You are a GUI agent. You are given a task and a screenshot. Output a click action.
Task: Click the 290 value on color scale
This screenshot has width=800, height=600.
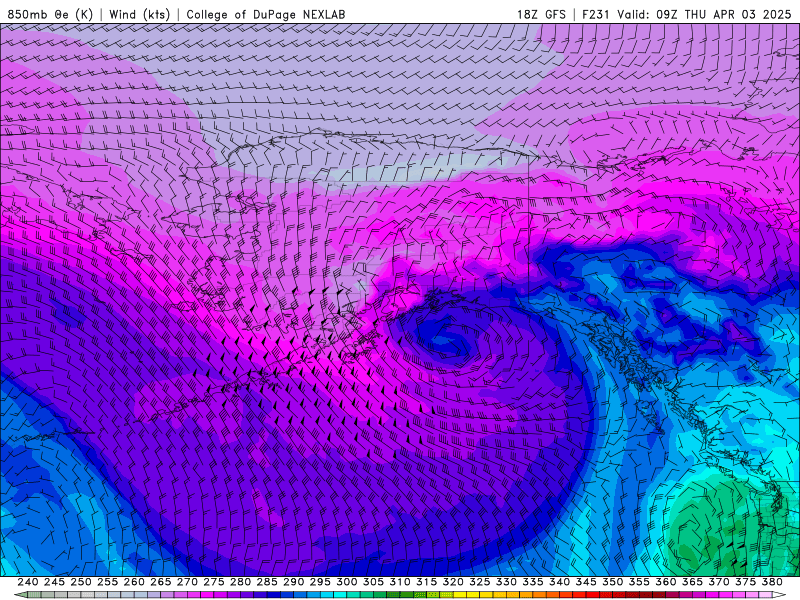tap(293, 582)
